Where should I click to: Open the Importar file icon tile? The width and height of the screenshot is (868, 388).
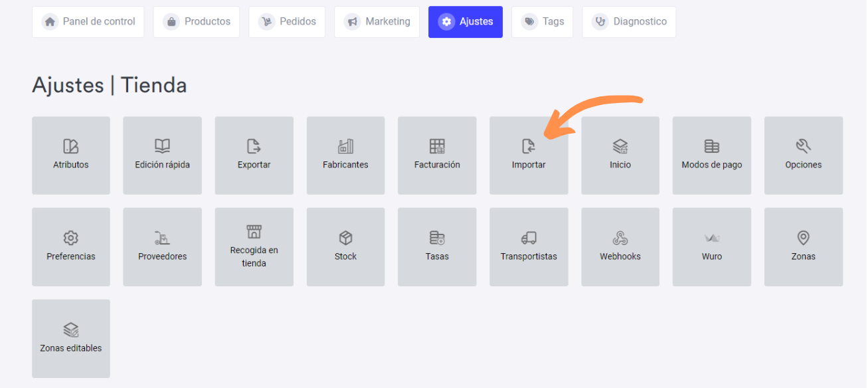tap(529, 155)
